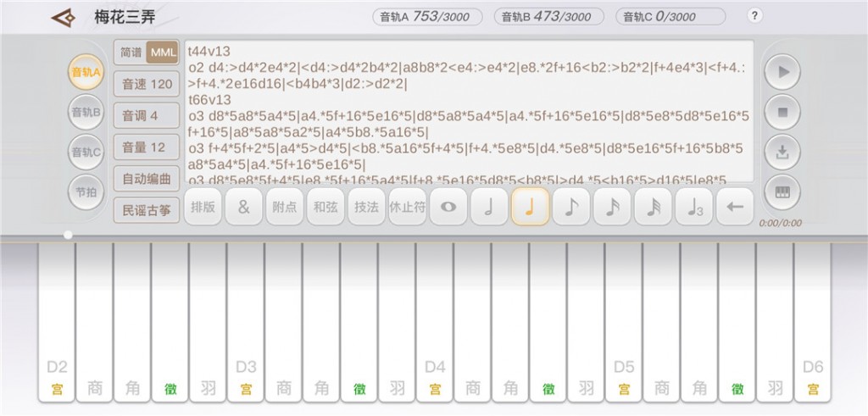Open the help question mark
Viewport: 868px width, 416px height.
pyautogui.click(x=754, y=15)
